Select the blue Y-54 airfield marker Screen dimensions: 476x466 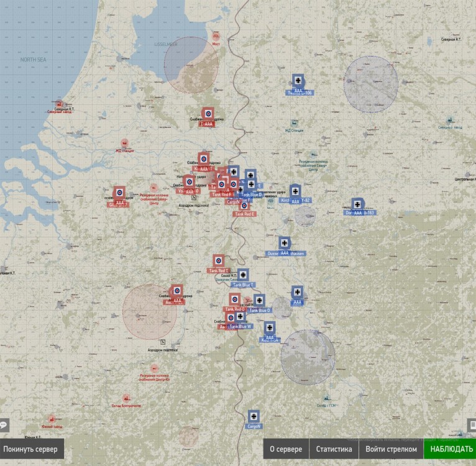pos(270,328)
